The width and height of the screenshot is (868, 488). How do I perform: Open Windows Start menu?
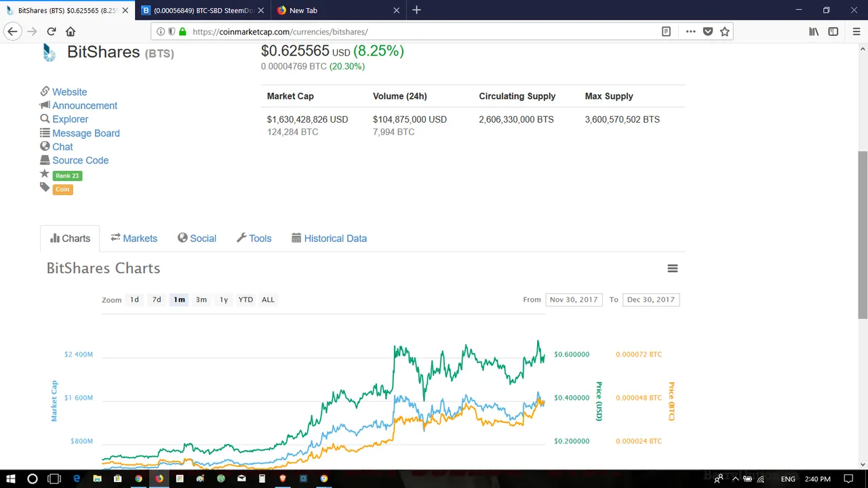(11, 479)
